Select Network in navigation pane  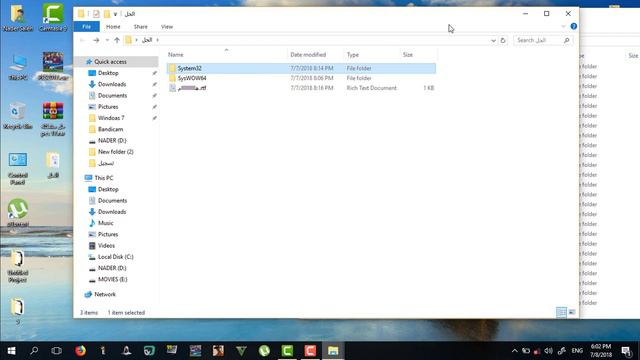click(x=105, y=294)
